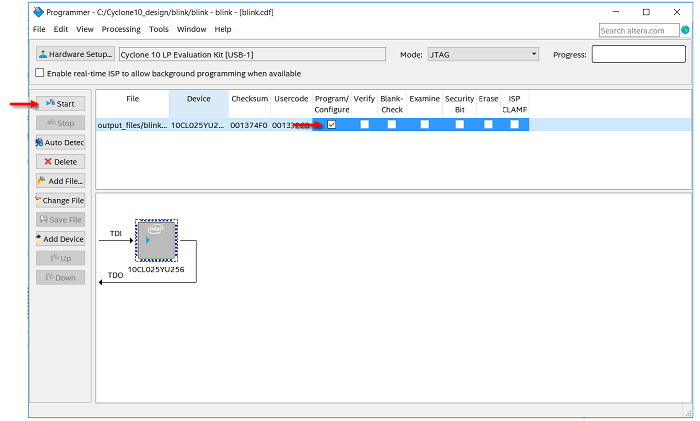Move entry with the Down button
Image resolution: width=700 pixels, height=421 pixels.
pos(60,277)
